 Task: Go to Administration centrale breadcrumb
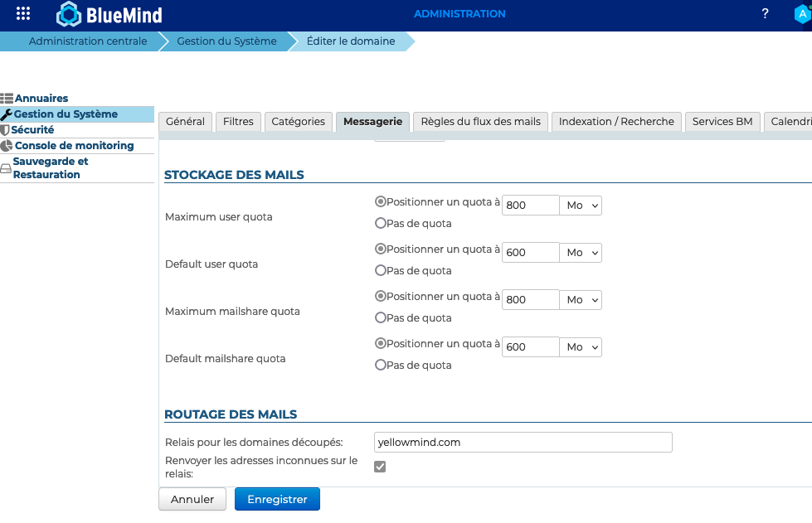click(x=88, y=41)
